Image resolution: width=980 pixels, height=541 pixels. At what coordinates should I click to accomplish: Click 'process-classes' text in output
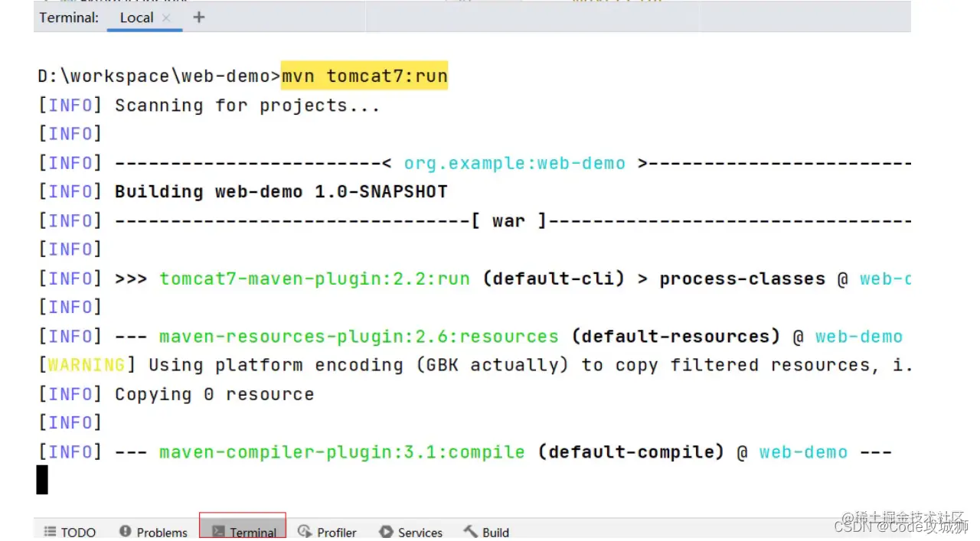(x=743, y=279)
